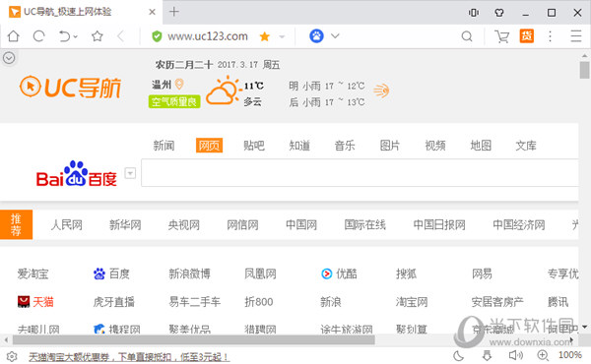Click the UC导航 logo
591x364 pixels.
click(70, 87)
